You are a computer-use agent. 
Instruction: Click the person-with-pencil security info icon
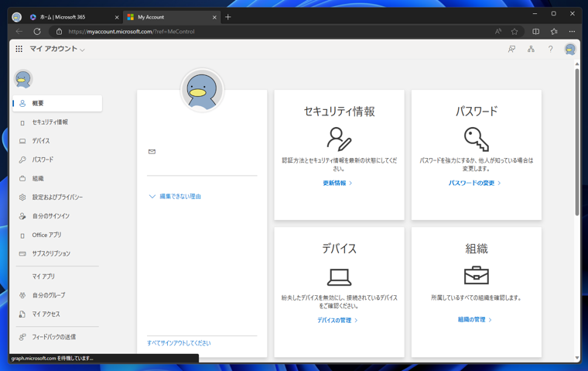(x=339, y=139)
